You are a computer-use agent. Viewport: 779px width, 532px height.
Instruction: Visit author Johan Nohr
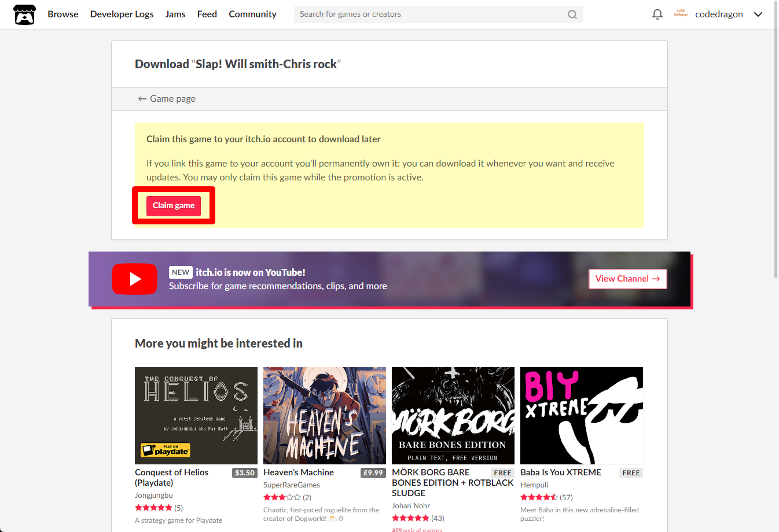pos(411,506)
